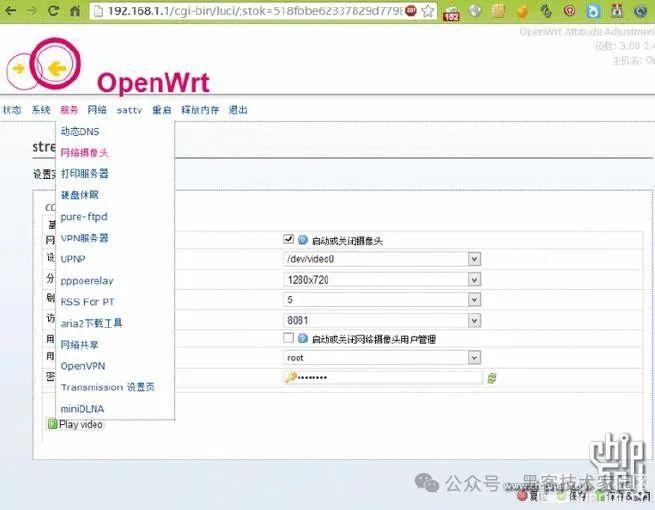Open the browser home page icon
The height and width of the screenshot is (510, 655).
75,10
